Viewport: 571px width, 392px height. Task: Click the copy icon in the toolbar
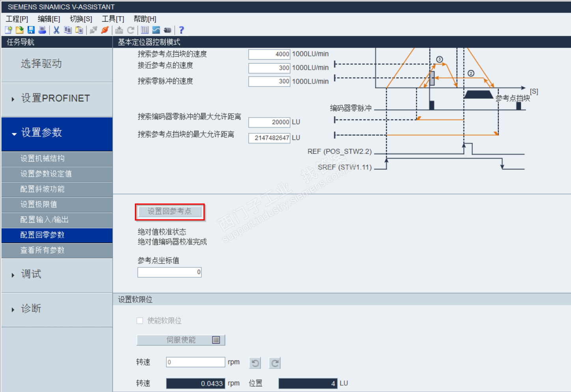click(68, 30)
